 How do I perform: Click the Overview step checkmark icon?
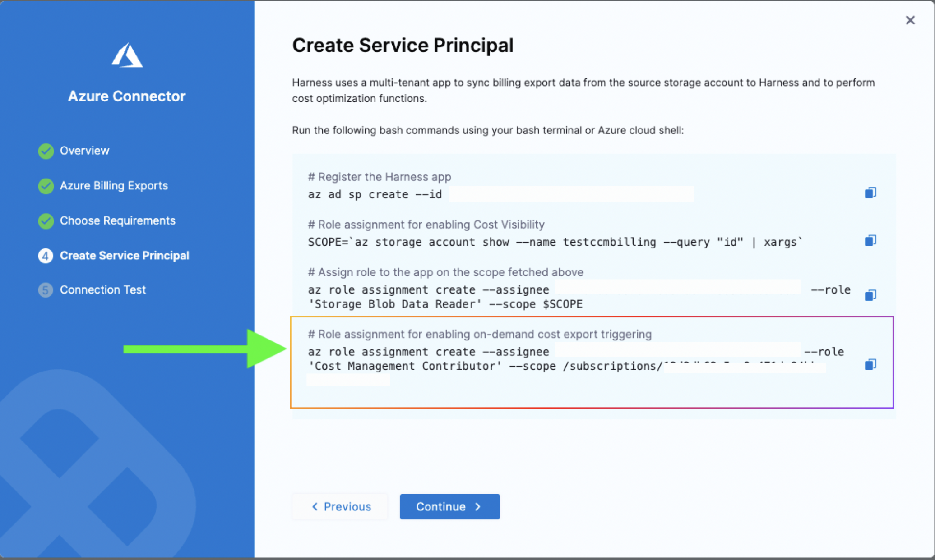tap(46, 151)
